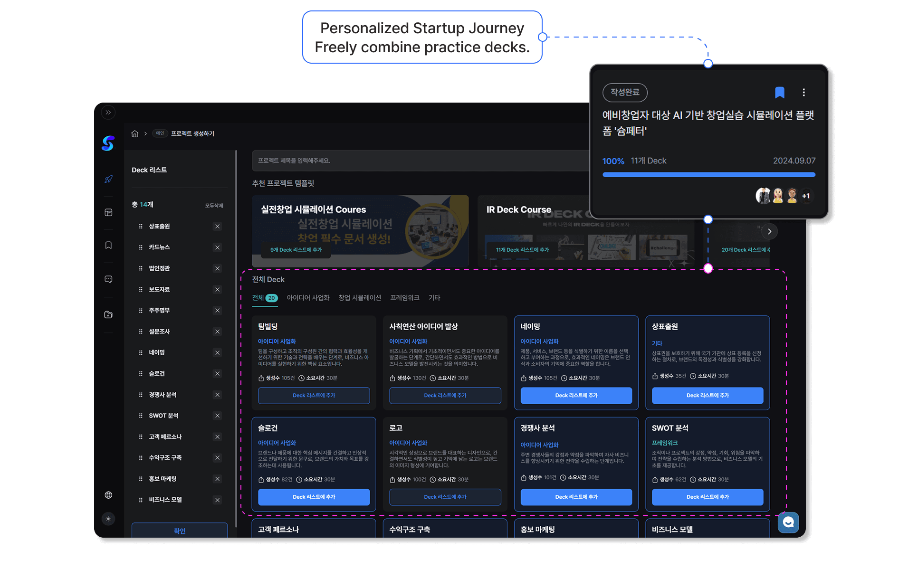Select the 창업 시뮬레이션 tab
The width and height of the screenshot is (899, 588).
click(360, 298)
